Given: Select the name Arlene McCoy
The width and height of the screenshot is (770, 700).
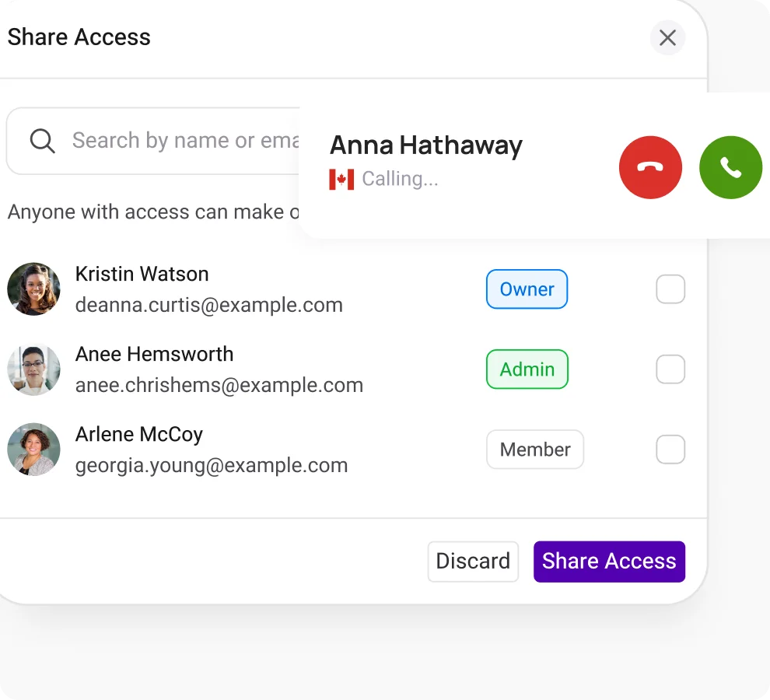Looking at the screenshot, I should coord(139,435).
